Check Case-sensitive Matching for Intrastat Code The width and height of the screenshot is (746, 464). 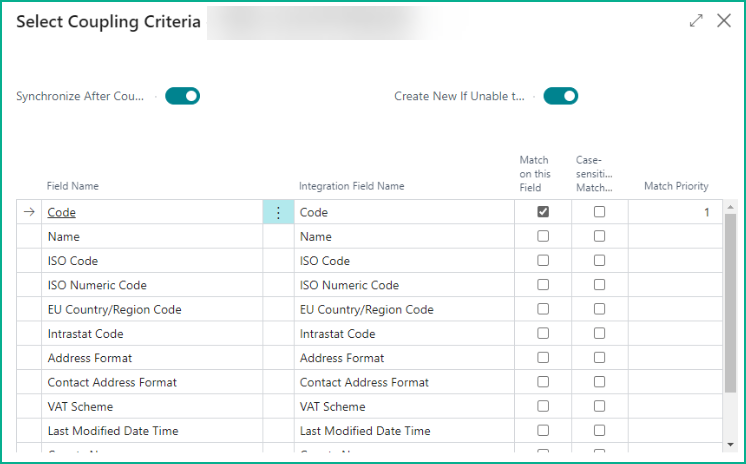tap(599, 333)
